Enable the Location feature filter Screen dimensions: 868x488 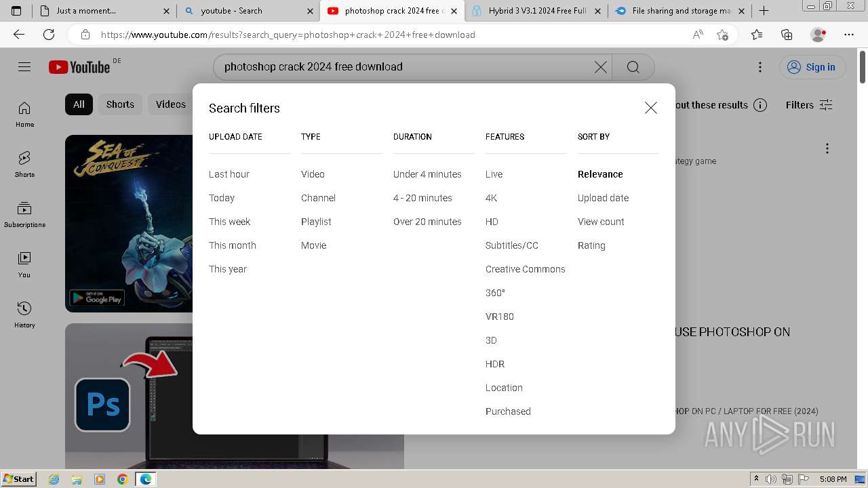click(x=504, y=388)
